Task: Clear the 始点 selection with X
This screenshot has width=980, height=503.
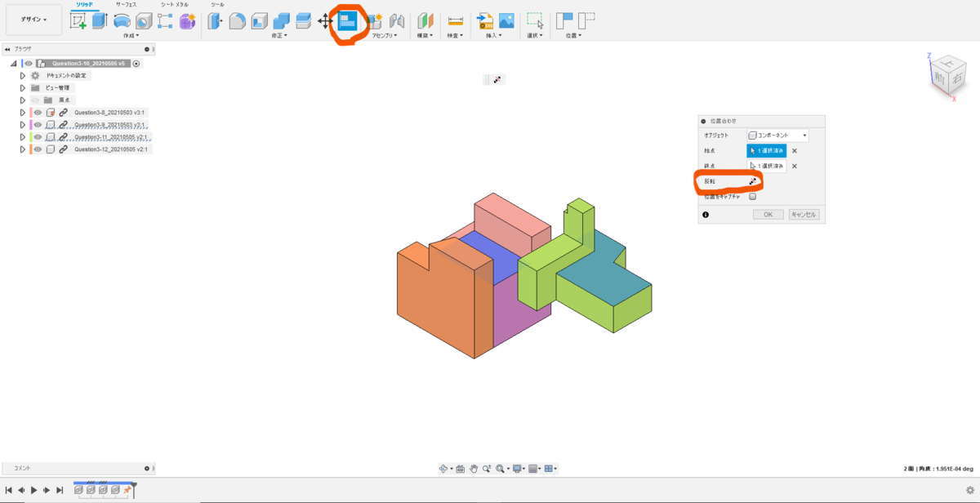Action: click(795, 151)
